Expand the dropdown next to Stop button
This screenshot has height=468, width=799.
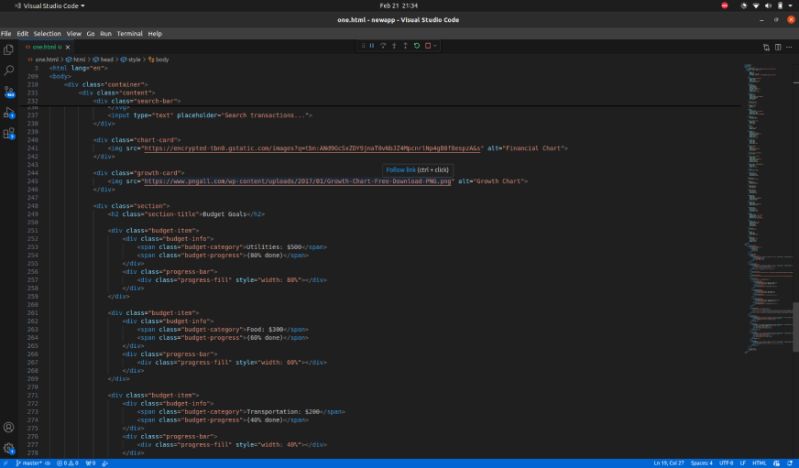click(x=435, y=46)
